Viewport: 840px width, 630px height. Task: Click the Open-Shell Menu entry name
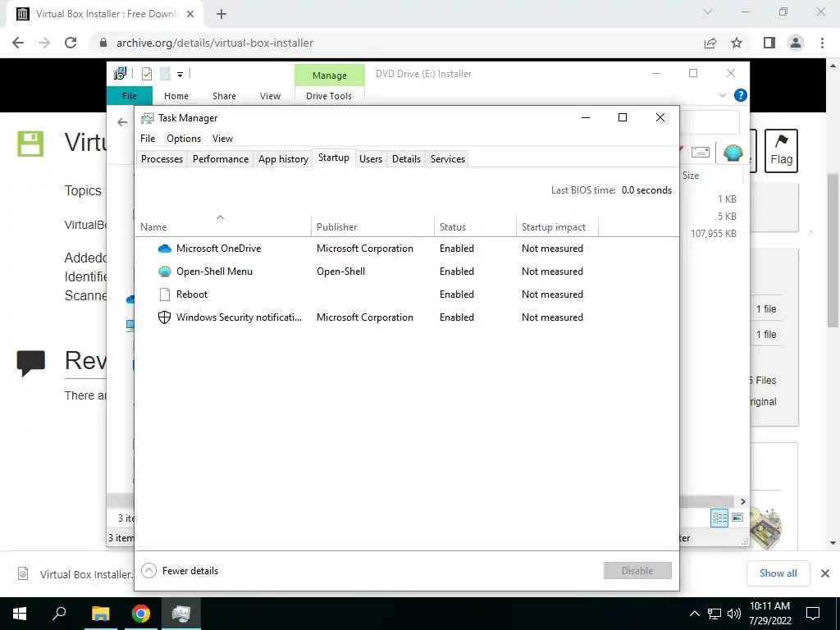point(214,272)
